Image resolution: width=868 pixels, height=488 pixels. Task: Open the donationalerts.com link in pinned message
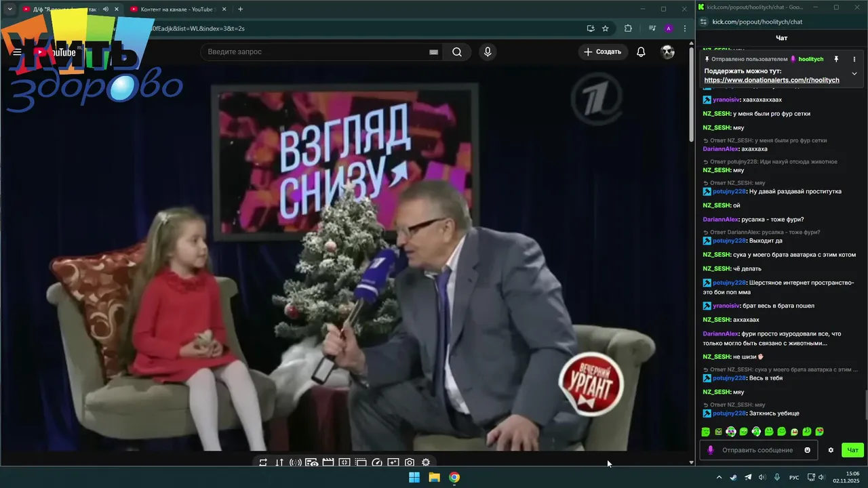772,80
